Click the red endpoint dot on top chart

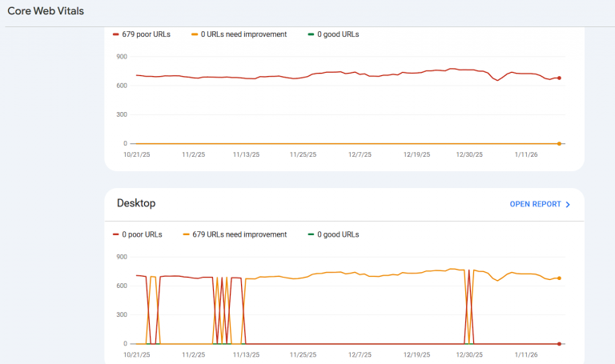pos(559,78)
